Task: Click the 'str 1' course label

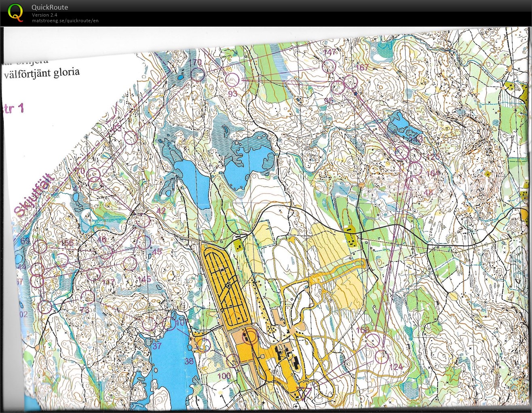Action: coord(14,109)
